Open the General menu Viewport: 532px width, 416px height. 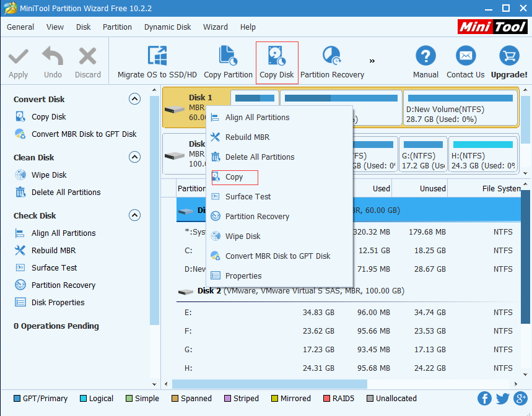pyautogui.click(x=20, y=27)
